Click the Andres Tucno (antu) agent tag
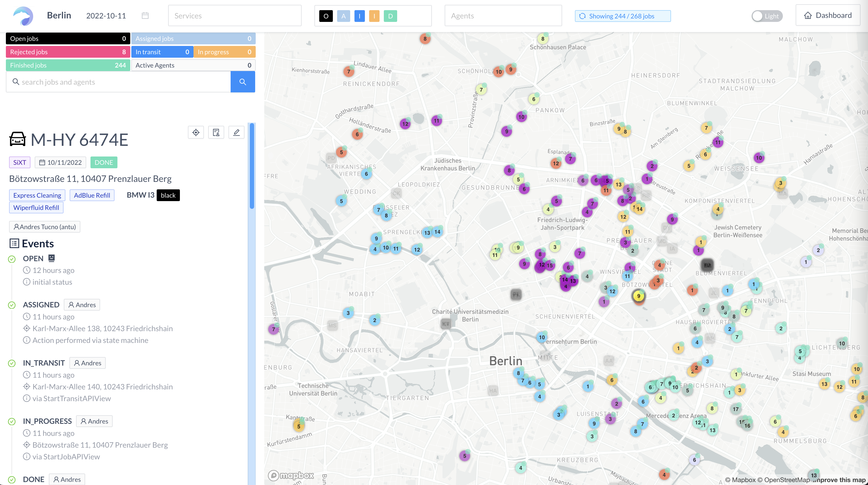Screen dimensions: 868x485 coord(45,227)
